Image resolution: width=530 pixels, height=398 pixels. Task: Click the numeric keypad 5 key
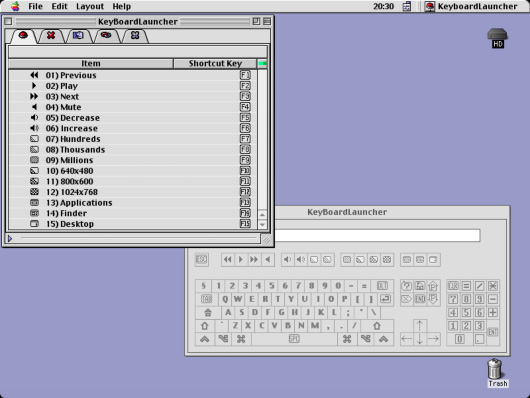(466, 312)
